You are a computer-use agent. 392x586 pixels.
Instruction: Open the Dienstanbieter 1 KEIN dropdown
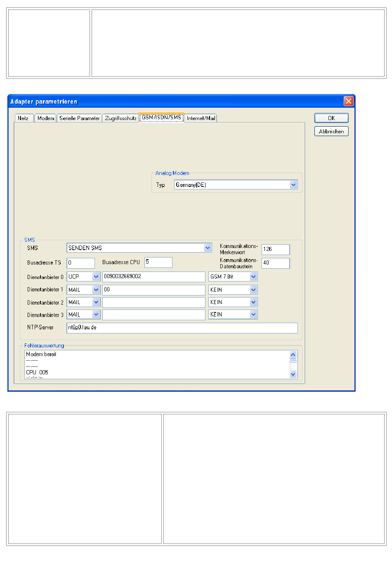pos(253,290)
